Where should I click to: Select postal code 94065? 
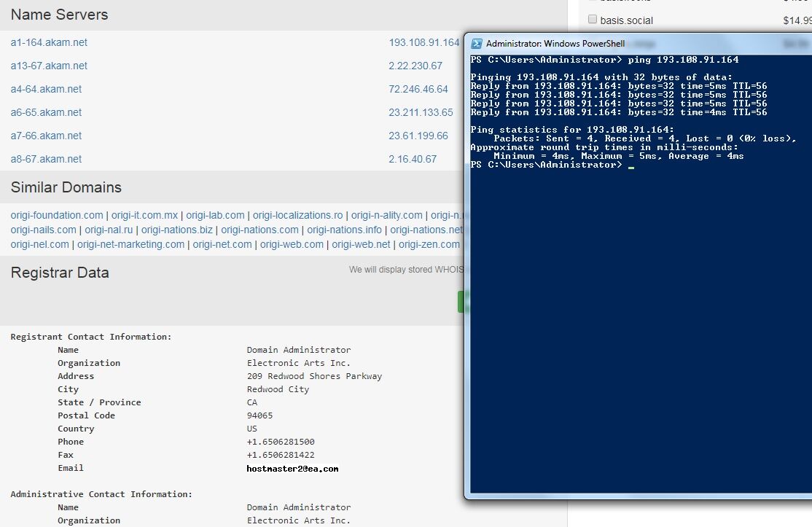(x=259, y=415)
